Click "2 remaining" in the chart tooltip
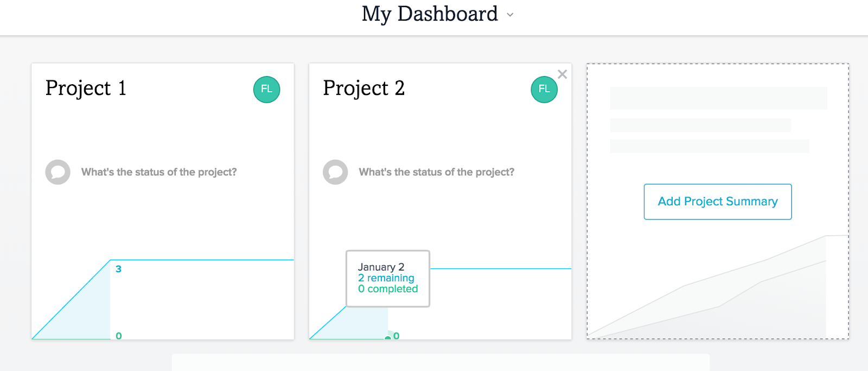Image resolution: width=868 pixels, height=371 pixels. coord(386,278)
